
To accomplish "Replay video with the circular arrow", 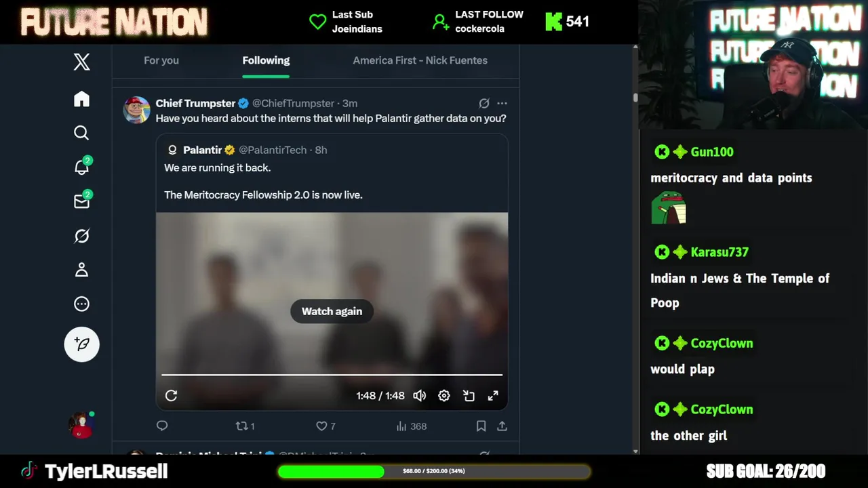I will 171,396.
